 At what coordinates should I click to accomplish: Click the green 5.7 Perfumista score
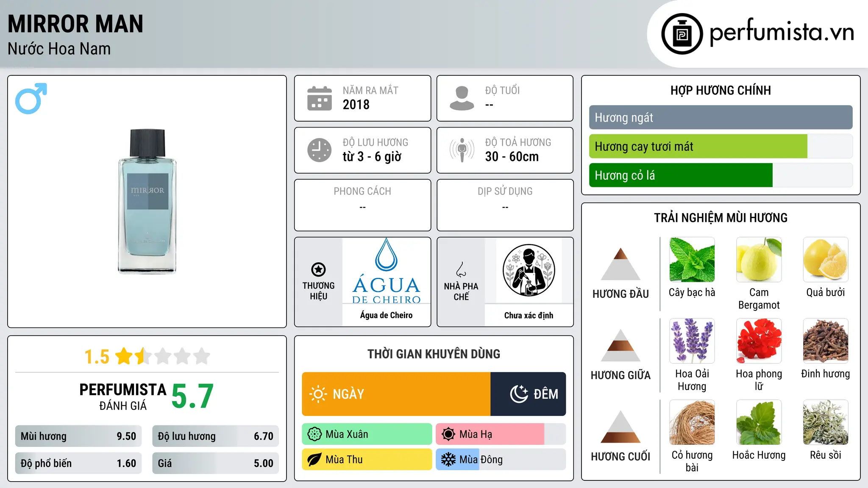(192, 396)
